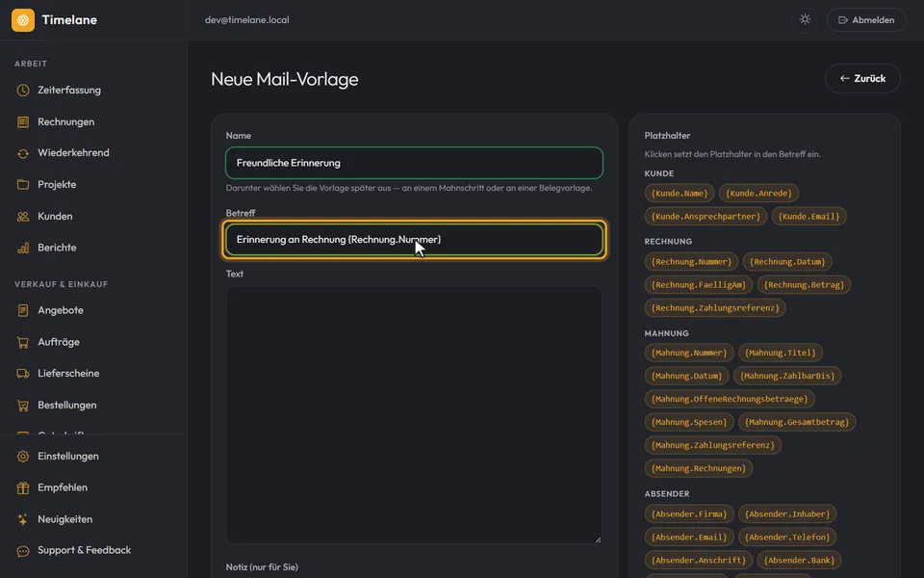
Task: Click the Neuigkeiten sparkle icon
Action: [x=23, y=519]
